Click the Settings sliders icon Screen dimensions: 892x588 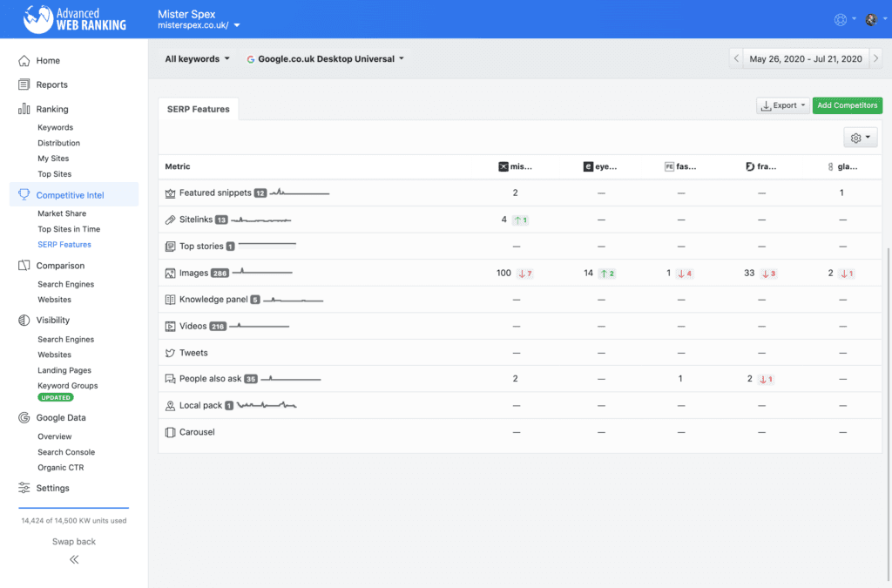point(24,487)
